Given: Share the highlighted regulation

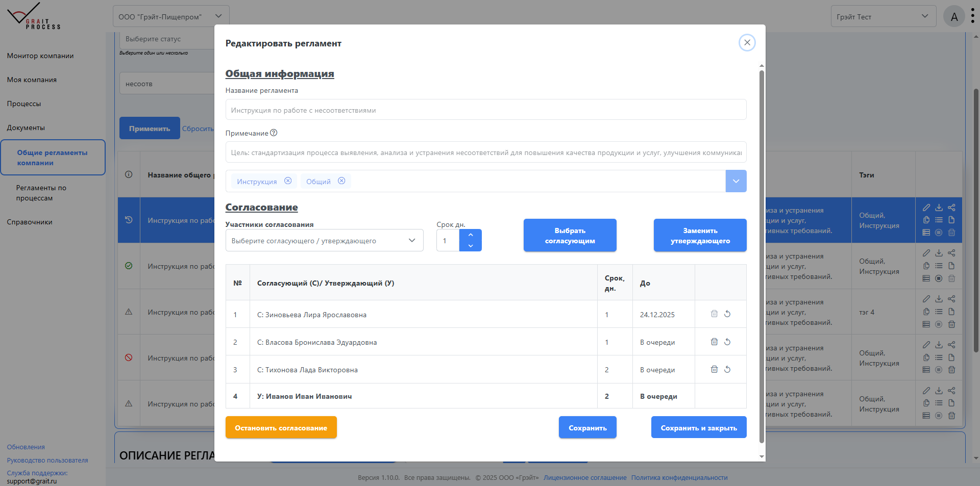Looking at the screenshot, I should pos(951,208).
